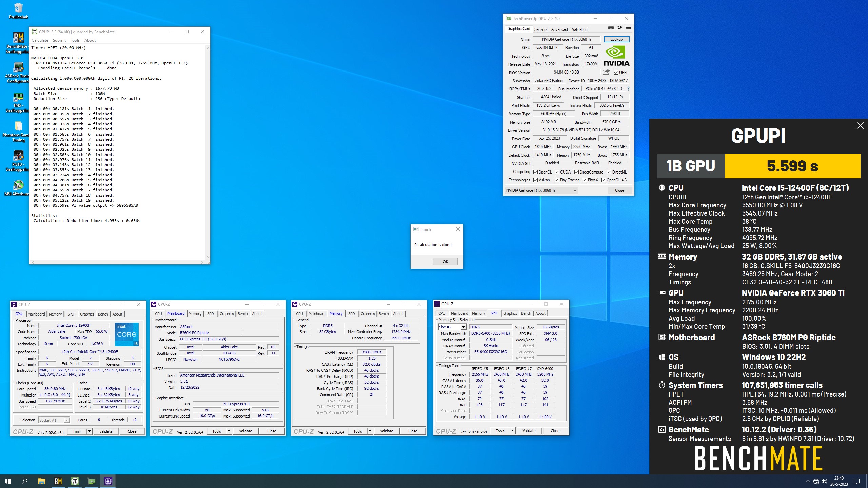
Task: Open the GPU selection dropdown in GPU-Z
Action: tap(541, 190)
